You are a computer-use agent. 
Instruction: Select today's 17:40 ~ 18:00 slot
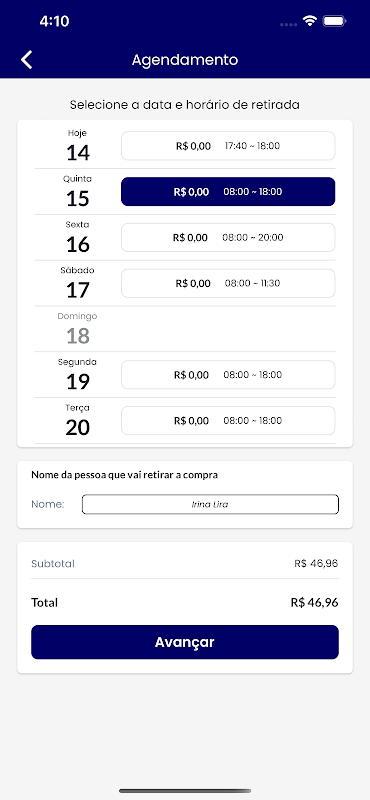[x=228, y=146]
